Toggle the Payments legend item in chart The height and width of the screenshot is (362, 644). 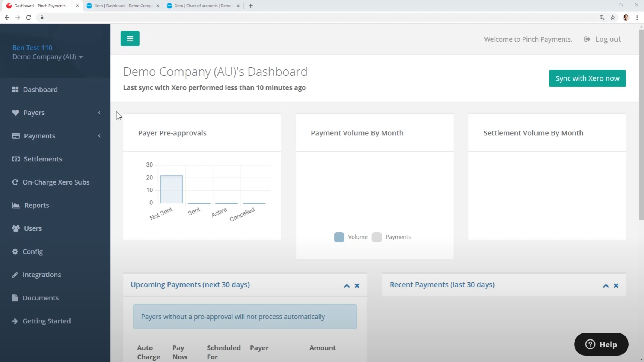pos(391,237)
